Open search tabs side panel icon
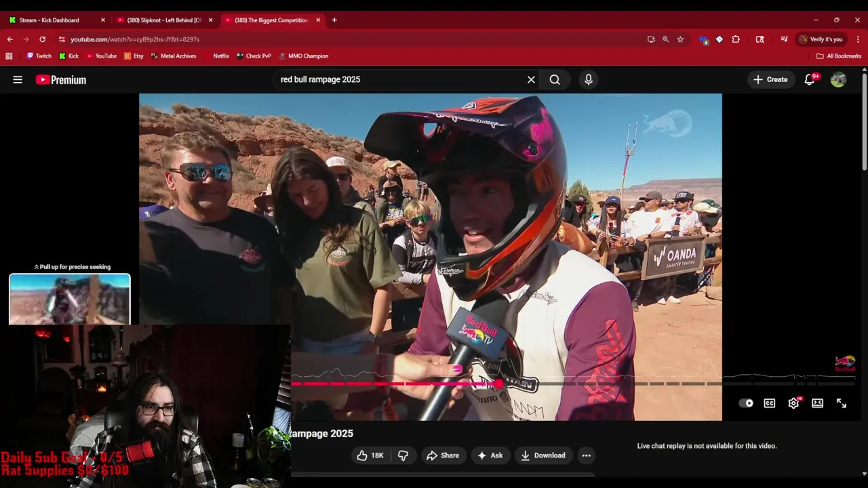 (x=759, y=39)
